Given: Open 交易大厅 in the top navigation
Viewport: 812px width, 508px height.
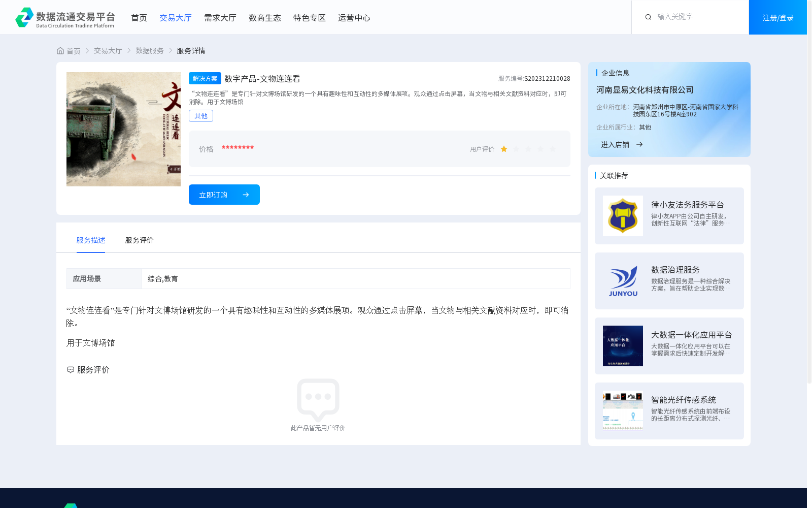Looking at the screenshot, I should (x=176, y=18).
